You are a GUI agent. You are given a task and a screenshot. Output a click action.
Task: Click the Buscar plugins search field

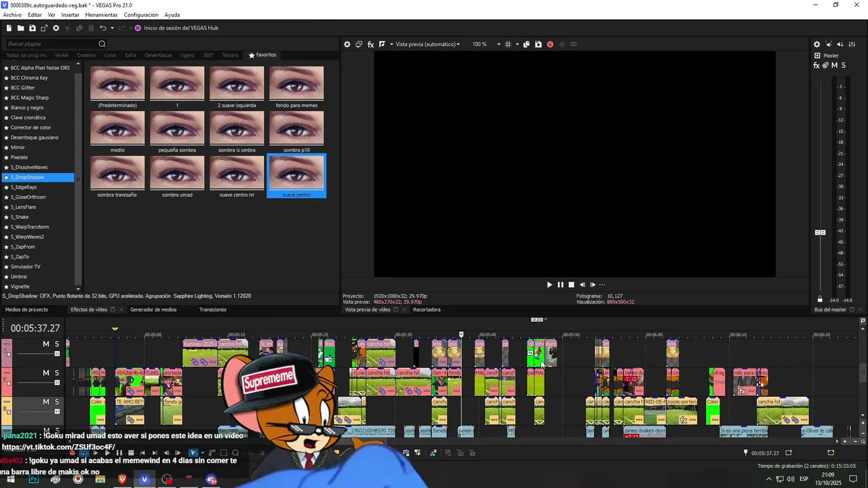coord(51,44)
